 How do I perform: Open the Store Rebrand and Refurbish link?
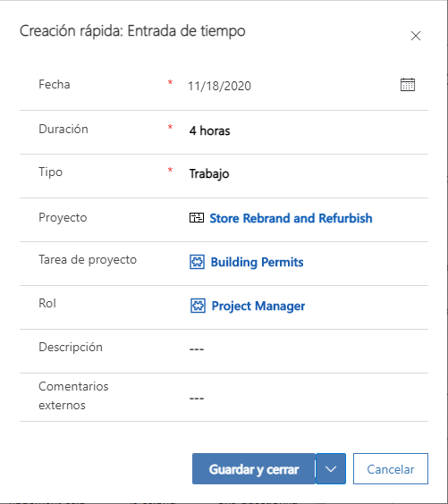(x=291, y=218)
